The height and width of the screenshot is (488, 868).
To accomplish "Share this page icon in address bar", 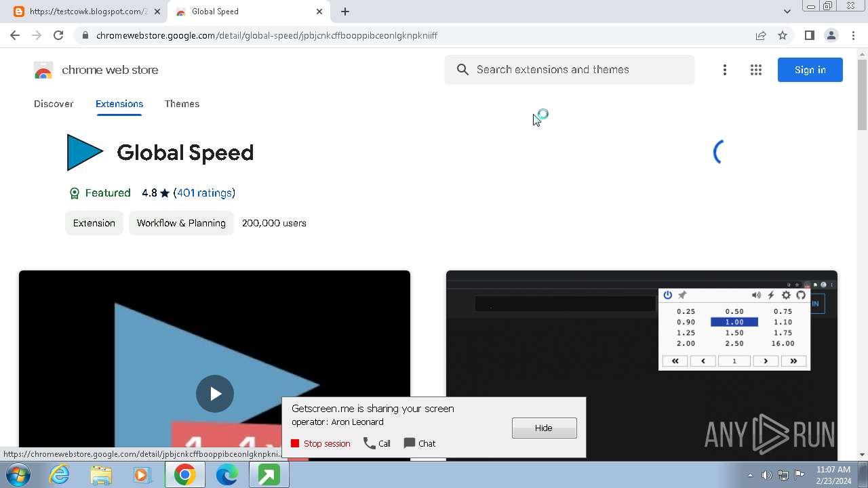I will coord(761,35).
